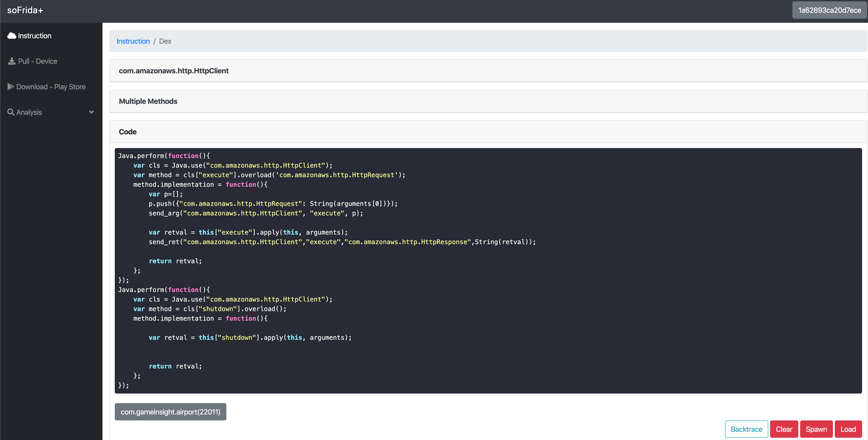The width and height of the screenshot is (868, 440).
Task: Click the device ID 1a62893ca20d7ece button
Action: [829, 10]
